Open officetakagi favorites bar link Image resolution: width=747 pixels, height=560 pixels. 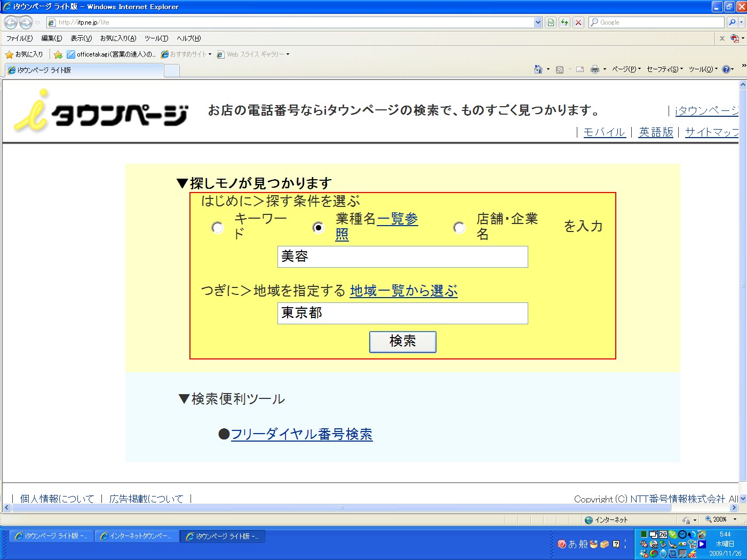pos(111,54)
